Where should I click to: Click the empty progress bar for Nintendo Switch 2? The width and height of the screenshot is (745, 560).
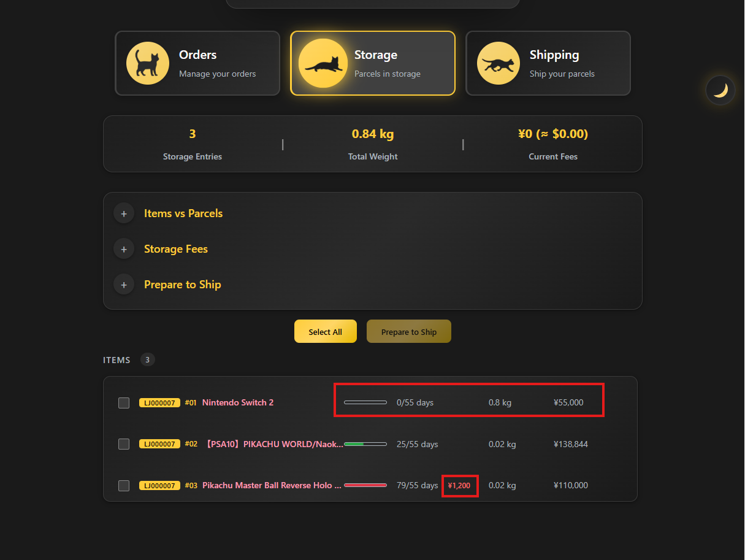click(365, 402)
